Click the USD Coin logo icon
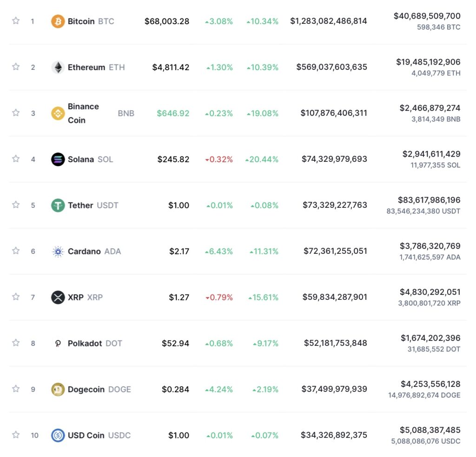This screenshot has width=476, height=457. click(x=58, y=435)
